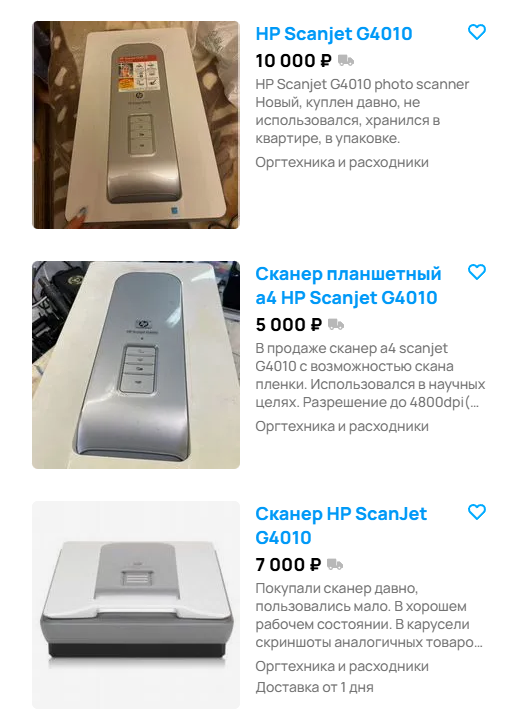
Task: Select the 5 000 ₽ price
Action: coord(288,325)
